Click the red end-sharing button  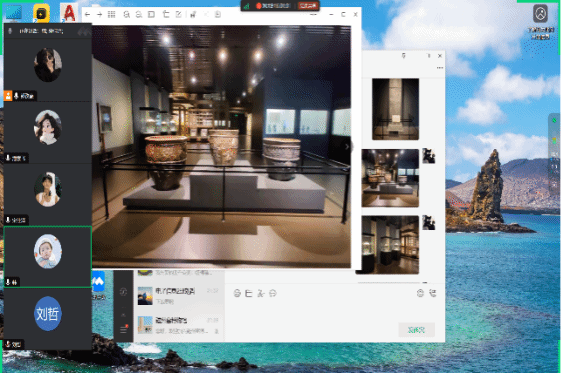point(308,6)
